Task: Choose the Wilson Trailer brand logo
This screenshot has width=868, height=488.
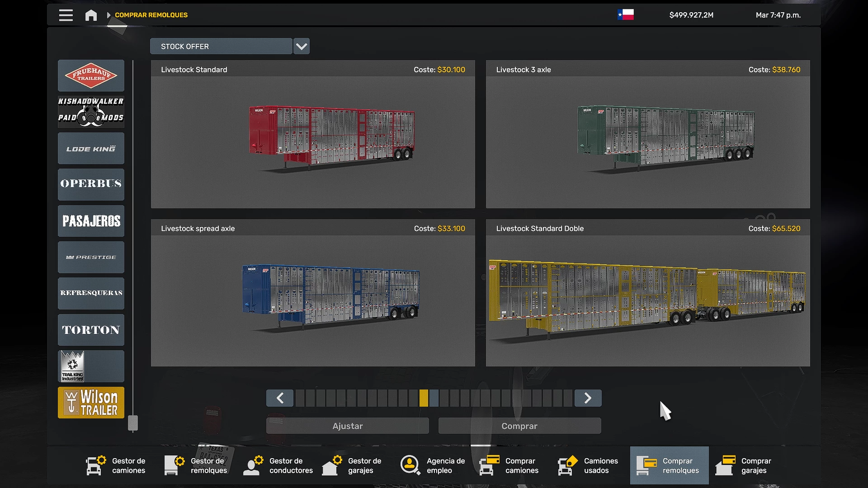Action: (91, 403)
